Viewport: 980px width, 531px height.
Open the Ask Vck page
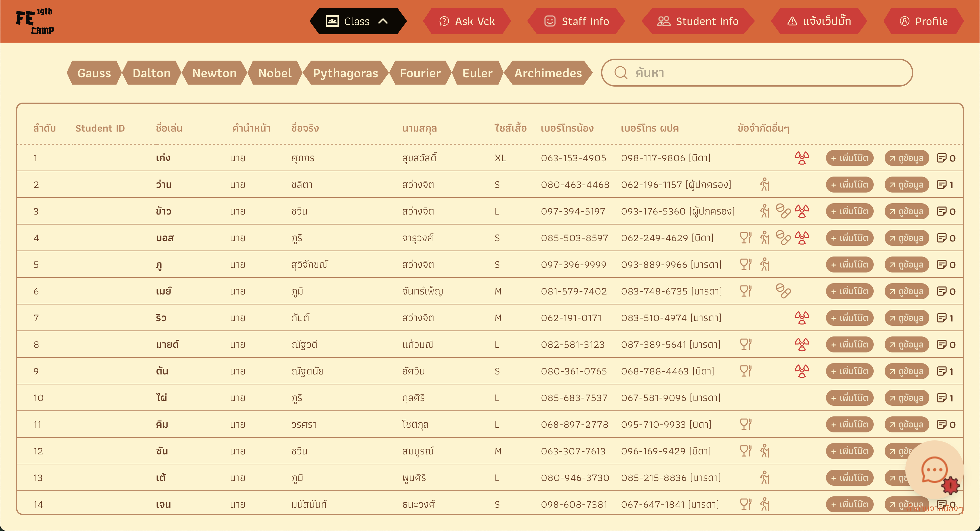pos(467,21)
